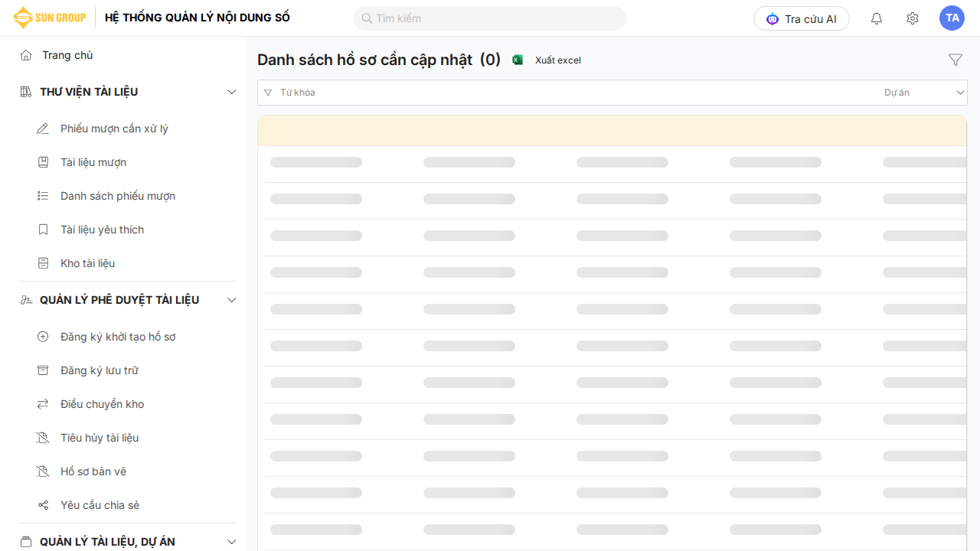Viewport: 980px width, 551px height.
Task: Click the Excel export icon
Action: (518, 60)
